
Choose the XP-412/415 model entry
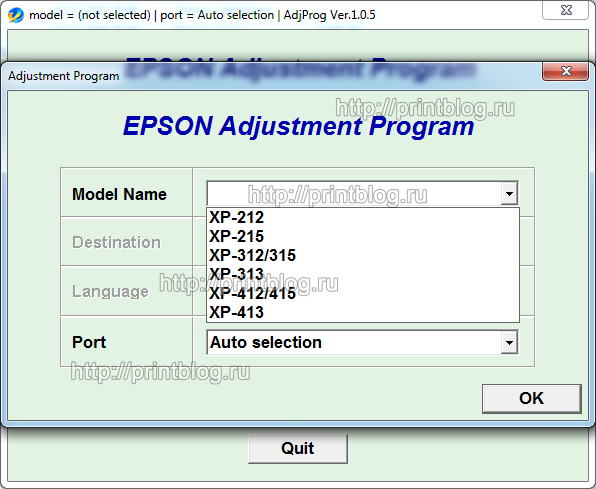(x=363, y=294)
